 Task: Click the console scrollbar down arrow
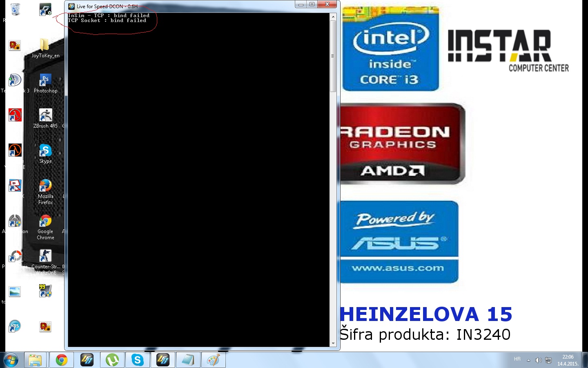click(x=333, y=343)
